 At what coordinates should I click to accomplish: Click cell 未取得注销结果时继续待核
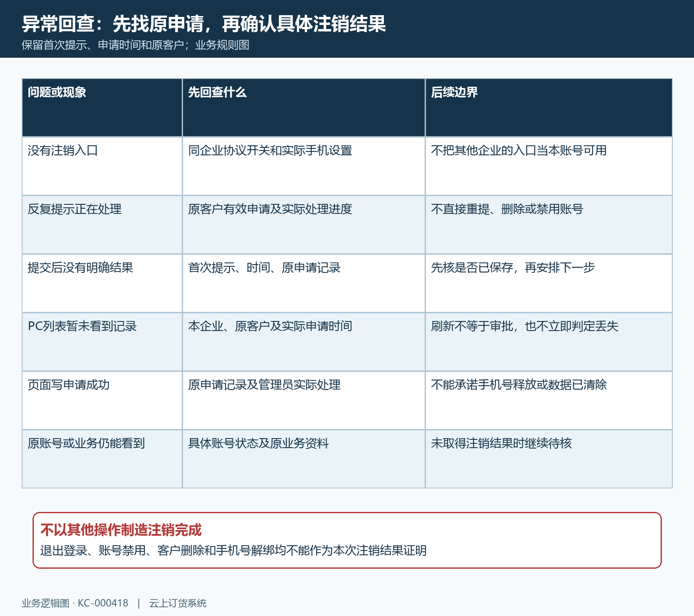click(x=549, y=459)
